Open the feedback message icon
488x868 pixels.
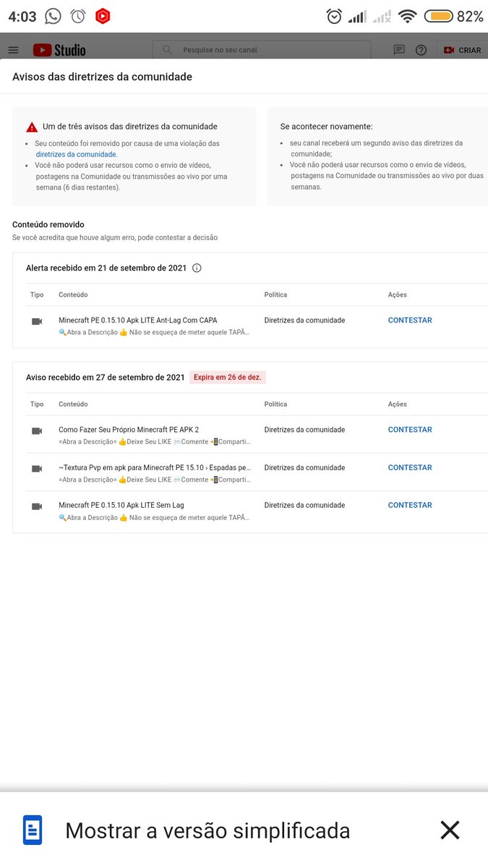pos(399,50)
